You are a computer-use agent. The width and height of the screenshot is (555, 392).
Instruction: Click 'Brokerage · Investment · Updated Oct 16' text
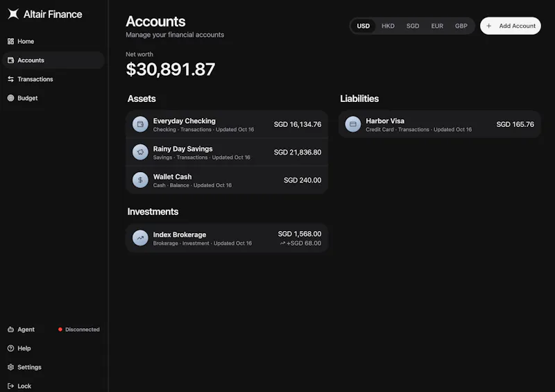coord(203,244)
